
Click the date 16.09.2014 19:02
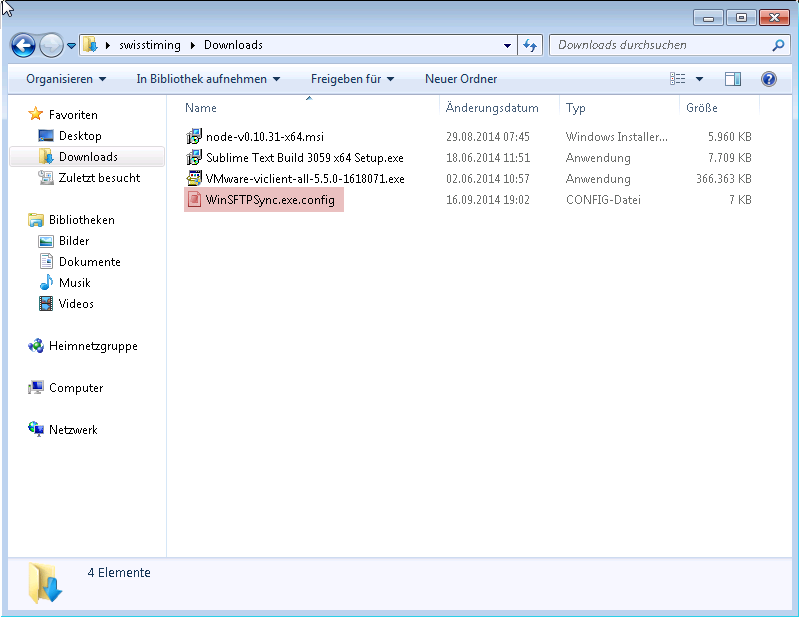pyautogui.click(x=488, y=199)
